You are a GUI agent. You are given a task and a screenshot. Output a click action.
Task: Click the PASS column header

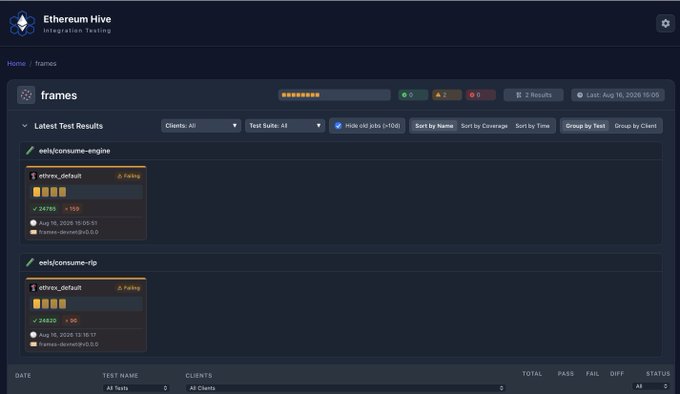(566, 374)
